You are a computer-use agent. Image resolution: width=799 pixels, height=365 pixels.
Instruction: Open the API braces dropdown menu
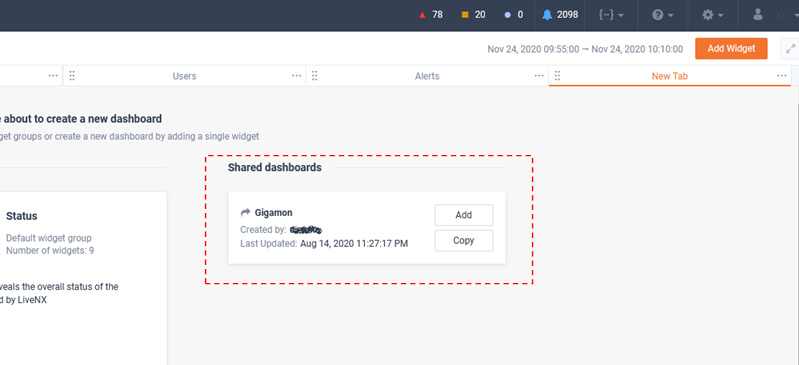coord(611,15)
